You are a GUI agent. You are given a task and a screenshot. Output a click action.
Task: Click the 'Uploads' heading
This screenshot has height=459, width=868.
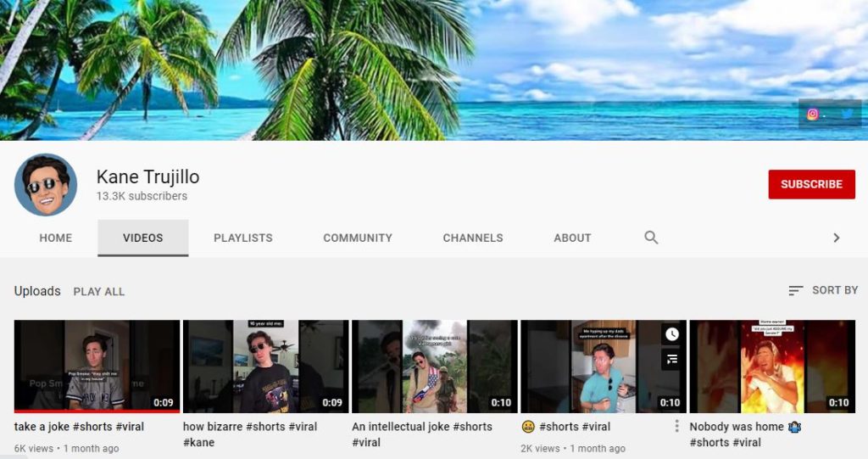click(x=37, y=291)
